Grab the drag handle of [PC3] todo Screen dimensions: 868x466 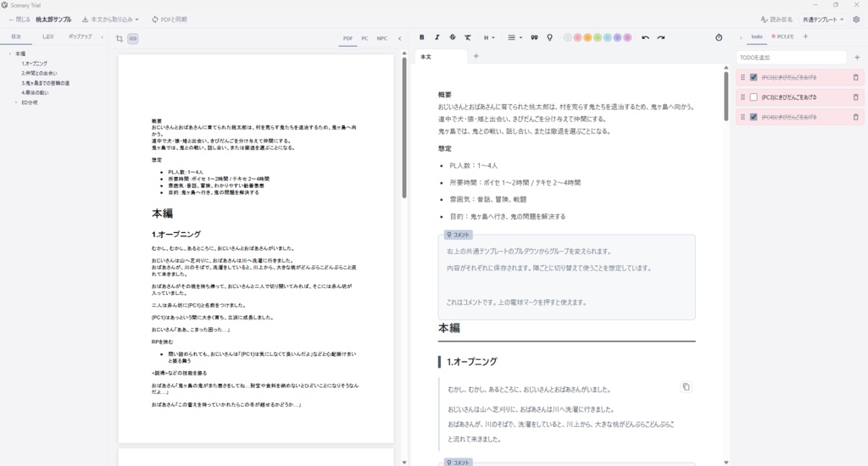click(x=743, y=97)
